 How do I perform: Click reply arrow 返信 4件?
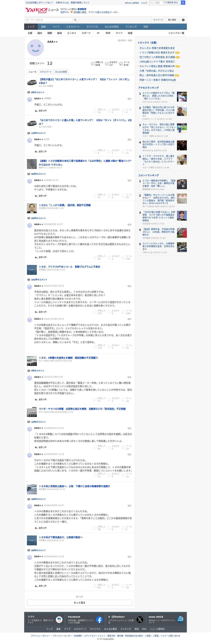click(x=40, y=312)
